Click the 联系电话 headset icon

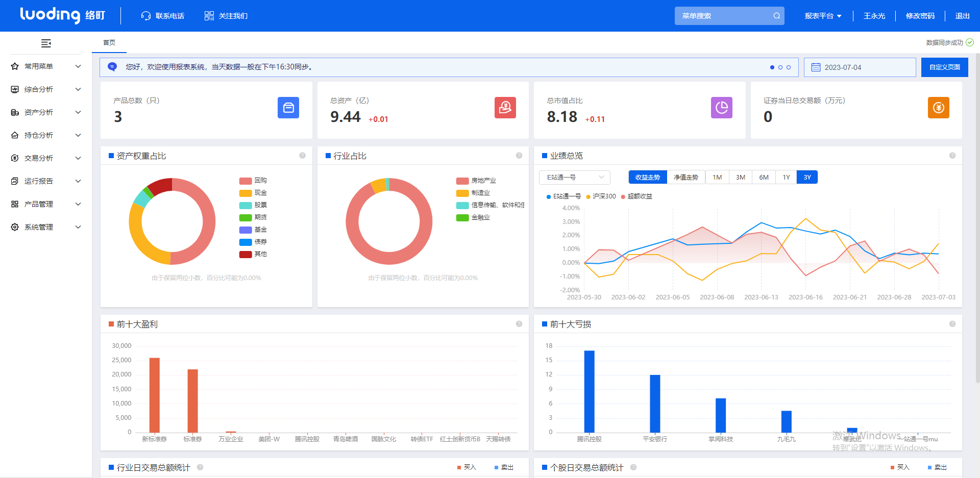tap(146, 16)
